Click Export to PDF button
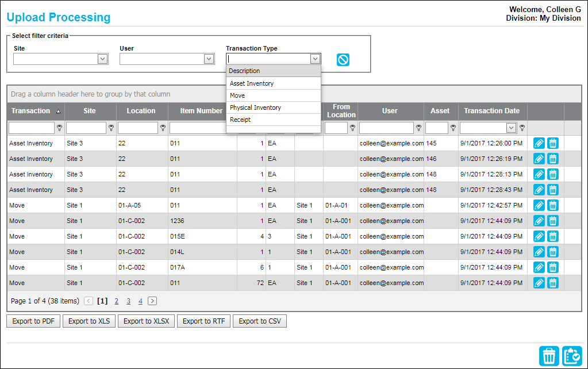The height and width of the screenshot is (369, 588). (33, 321)
